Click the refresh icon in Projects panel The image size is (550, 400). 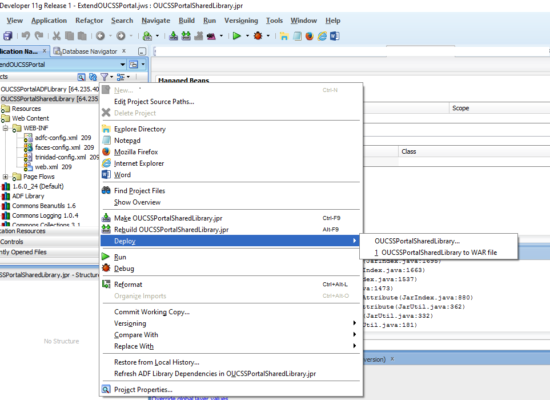[x=93, y=76]
